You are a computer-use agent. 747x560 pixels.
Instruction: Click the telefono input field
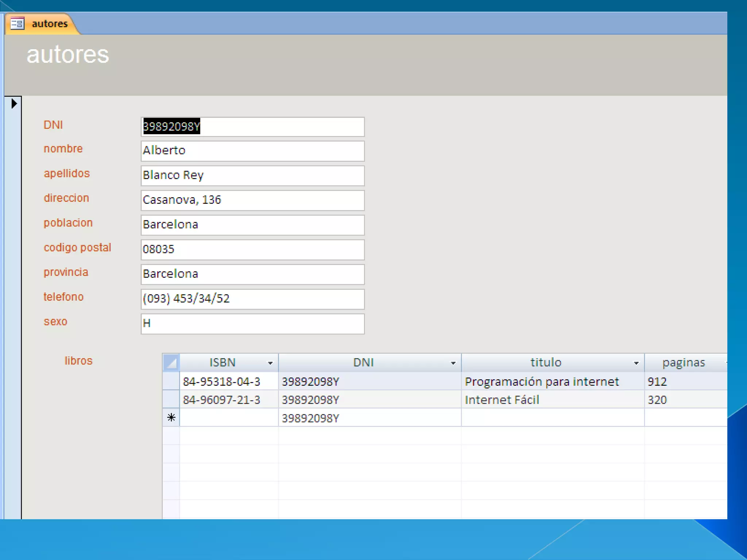[x=252, y=299]
